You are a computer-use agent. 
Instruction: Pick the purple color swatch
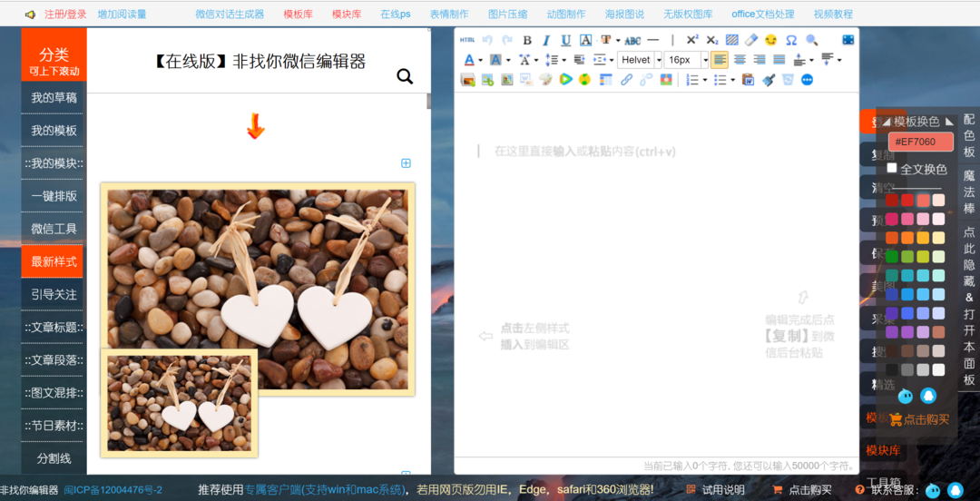(x=892, y=331)
